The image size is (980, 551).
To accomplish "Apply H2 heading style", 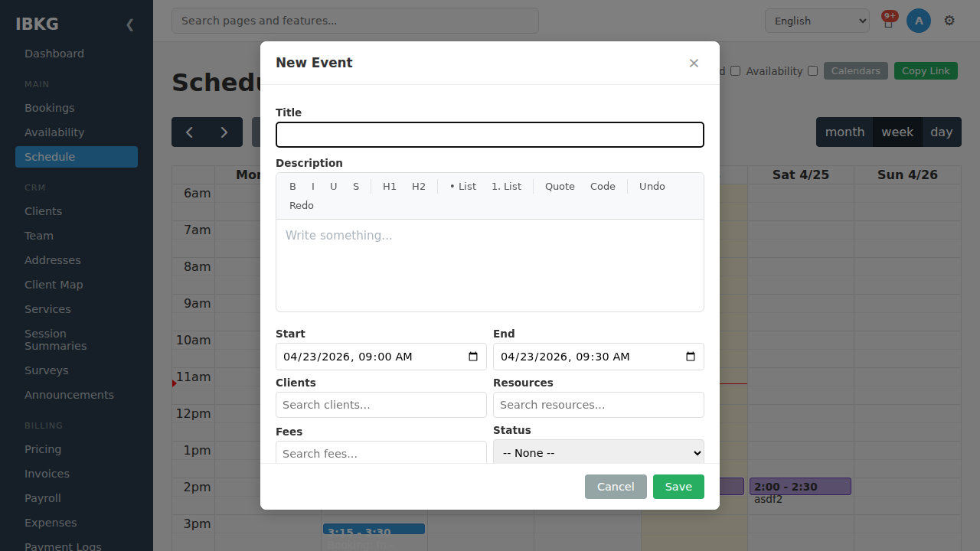I will [x=419, y=186].
